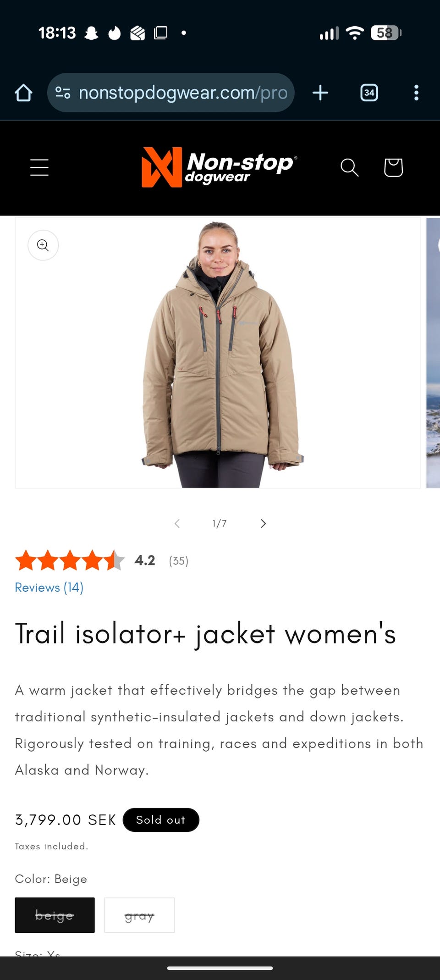Show the 34 open tabs switcher
Image resolution: width=440 pixels, height=980 pixels.
[369, 93]
